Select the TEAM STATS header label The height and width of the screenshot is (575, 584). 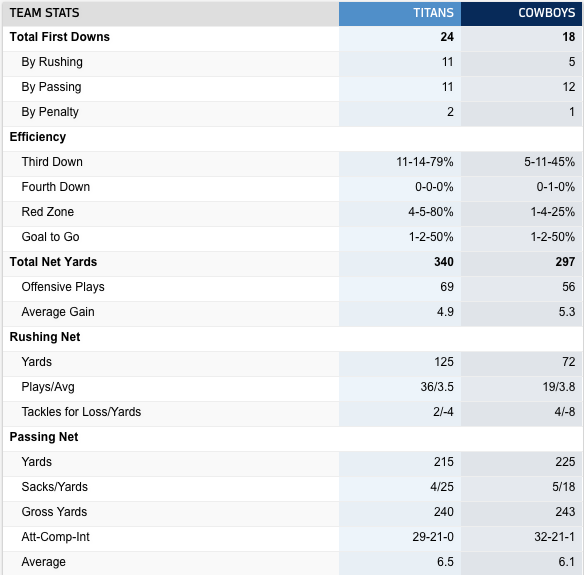click(x=44, y=13)
